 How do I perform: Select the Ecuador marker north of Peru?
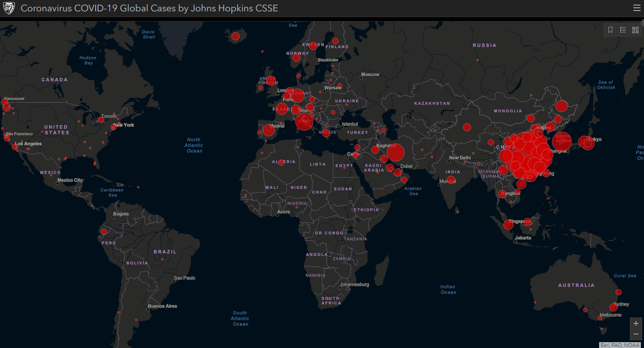coord(104,232)
